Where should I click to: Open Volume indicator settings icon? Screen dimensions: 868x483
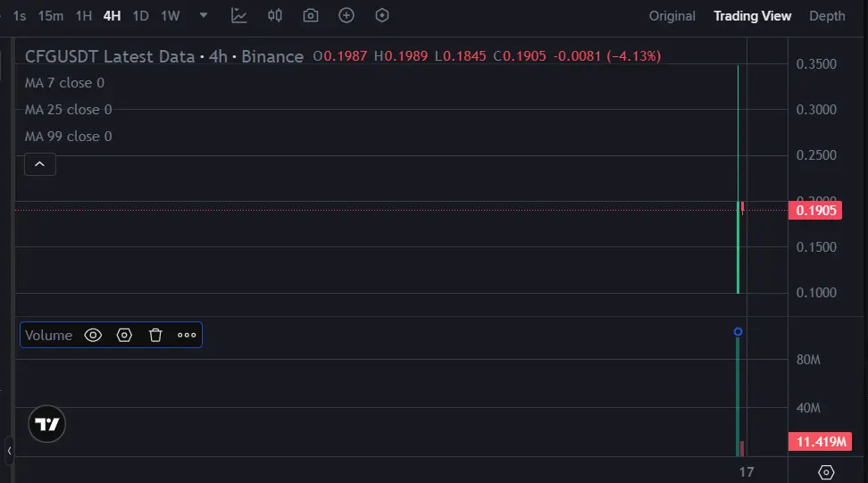(124, 336)
